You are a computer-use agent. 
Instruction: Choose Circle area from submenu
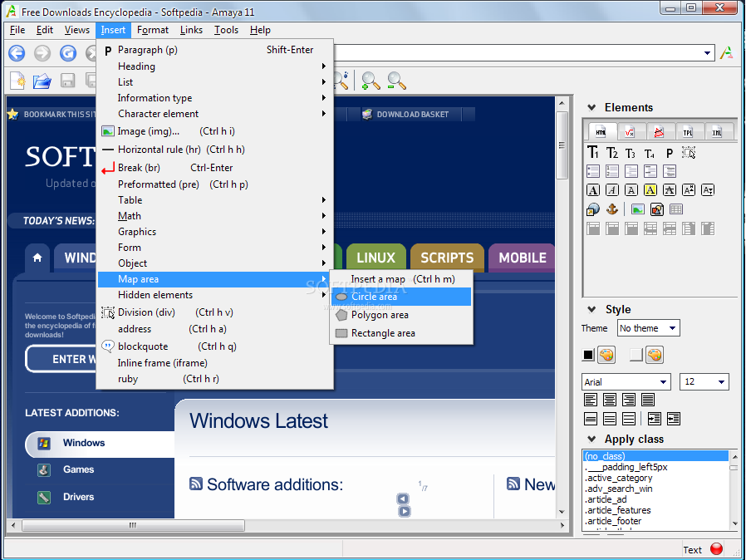(x=401, y=297)
